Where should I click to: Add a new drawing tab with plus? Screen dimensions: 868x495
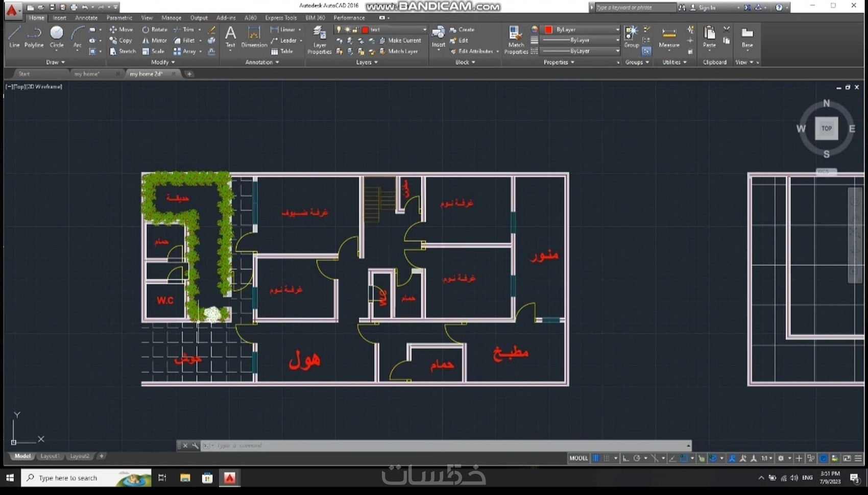tap(189, 74)
